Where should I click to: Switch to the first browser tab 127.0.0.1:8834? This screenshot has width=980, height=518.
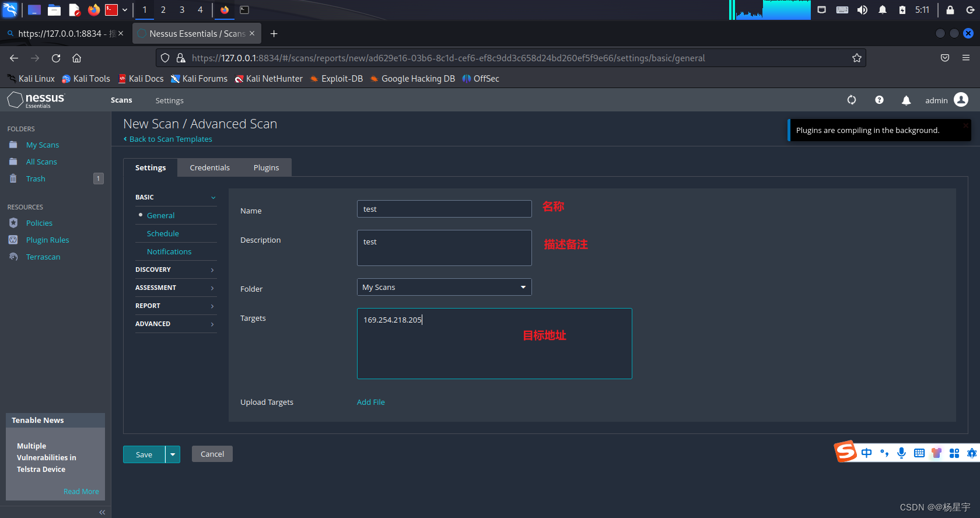click(64, 33)
